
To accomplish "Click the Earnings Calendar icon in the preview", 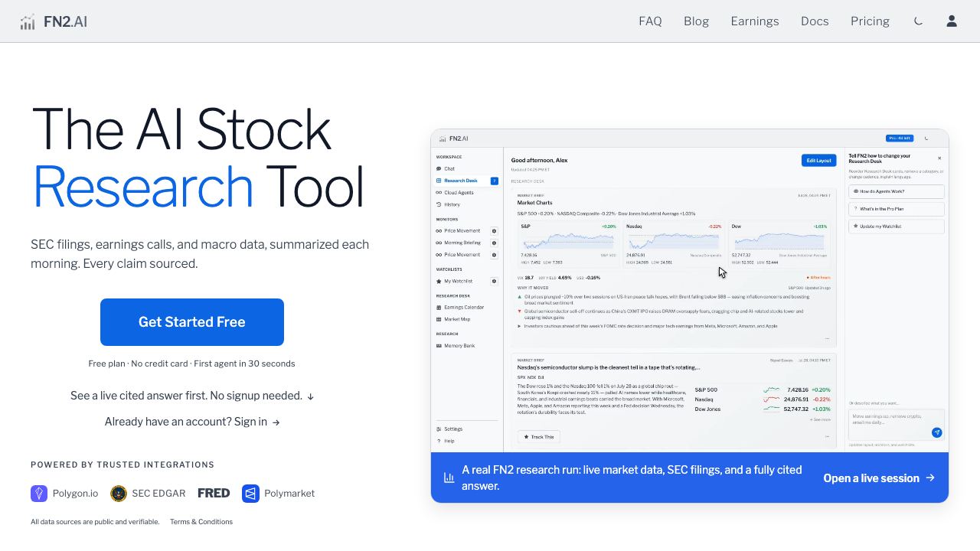I will click(x=439, y=308).
